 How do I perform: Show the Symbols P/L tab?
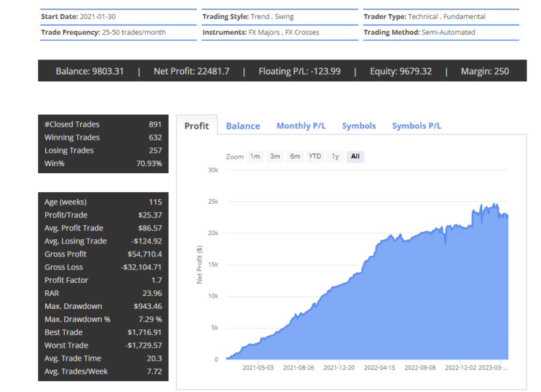(416, 125)
